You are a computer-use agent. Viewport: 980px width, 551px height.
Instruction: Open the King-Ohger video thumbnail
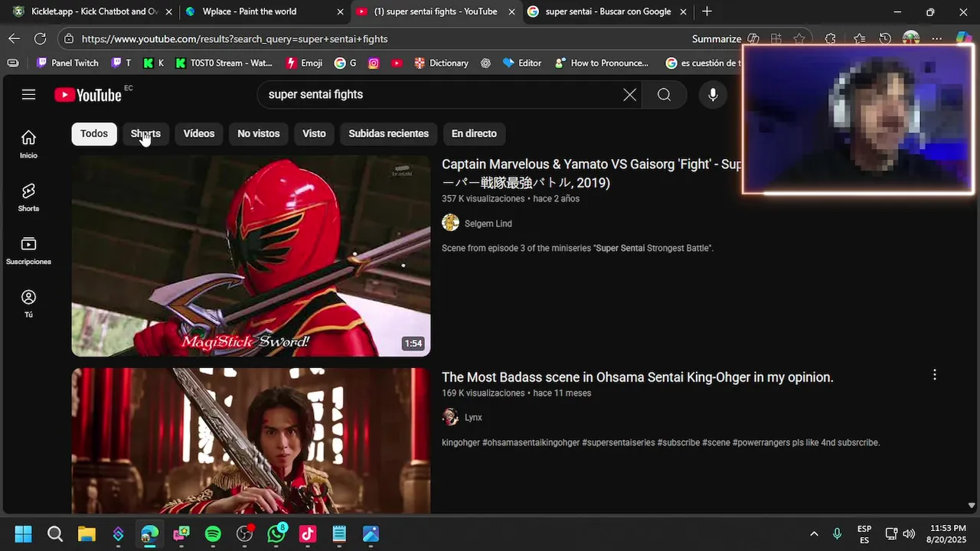tap(251, 441)
